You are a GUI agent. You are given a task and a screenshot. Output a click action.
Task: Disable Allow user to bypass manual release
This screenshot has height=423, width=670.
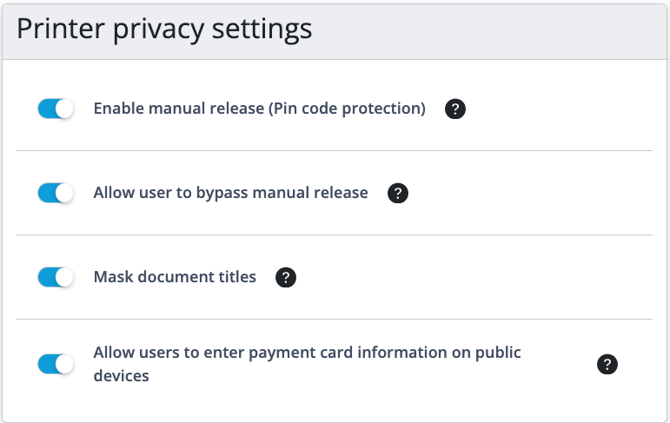[55, 193]
